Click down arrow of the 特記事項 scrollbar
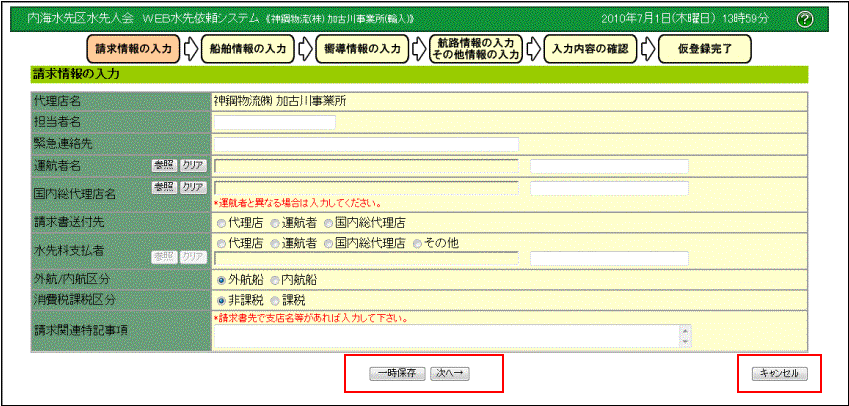 pos(685,342)
